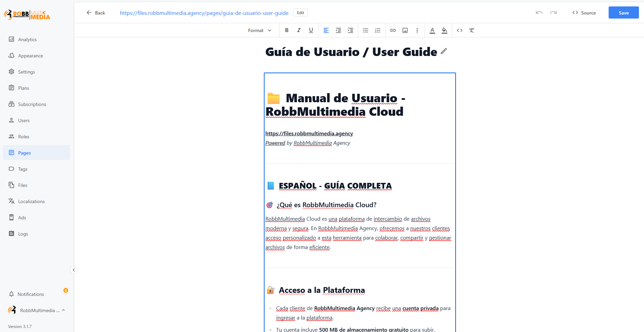Open Subscriptions in the sidebar
644x332 pixels.
(36, 104)
